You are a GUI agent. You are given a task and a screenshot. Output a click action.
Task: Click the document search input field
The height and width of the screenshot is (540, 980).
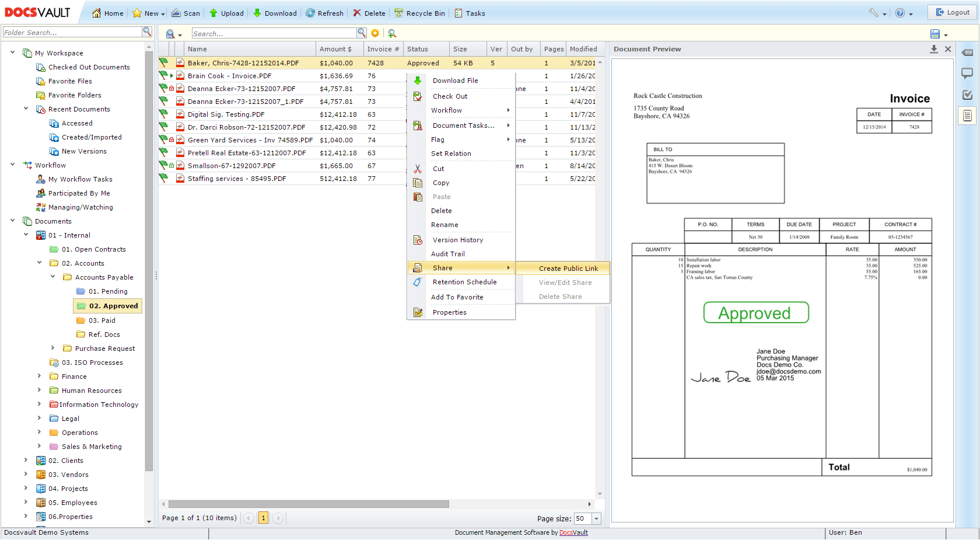coord(274,34)
